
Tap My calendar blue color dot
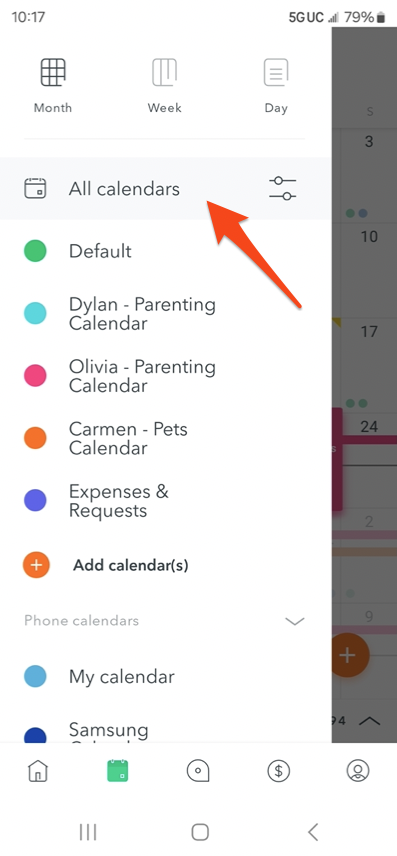coord(35,676)
